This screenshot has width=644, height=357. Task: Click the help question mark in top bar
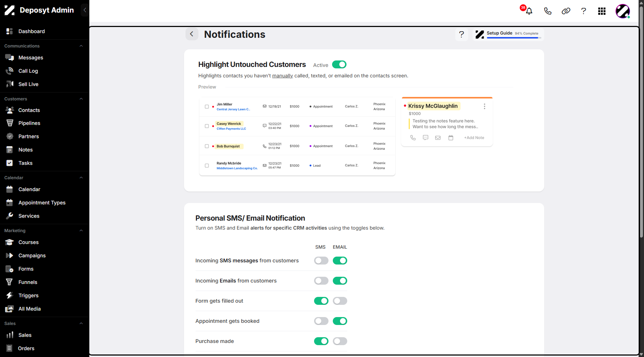(583, 11)
